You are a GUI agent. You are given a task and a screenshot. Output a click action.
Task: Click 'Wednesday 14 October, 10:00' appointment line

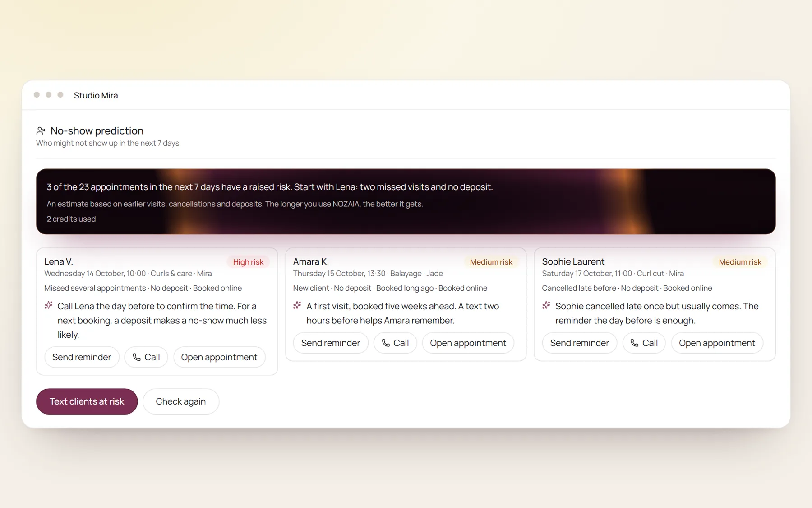click(128, 274)
